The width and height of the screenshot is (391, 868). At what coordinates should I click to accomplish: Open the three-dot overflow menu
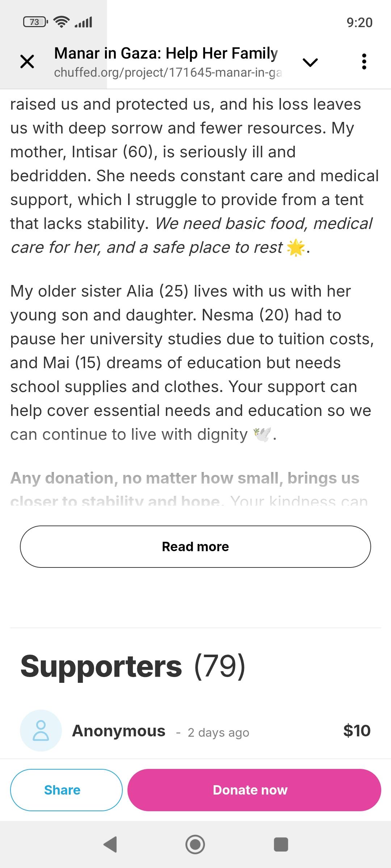tap(364, 62)
